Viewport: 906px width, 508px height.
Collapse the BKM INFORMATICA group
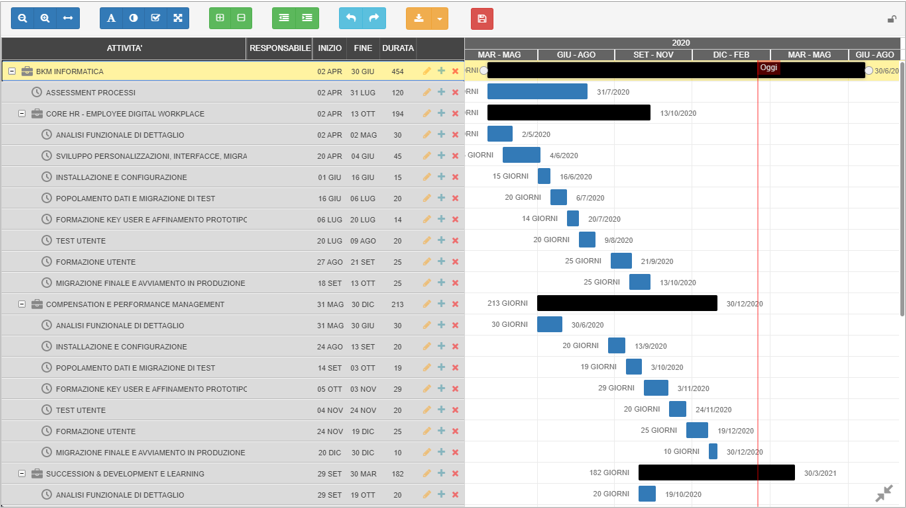(x=12, y=71)
